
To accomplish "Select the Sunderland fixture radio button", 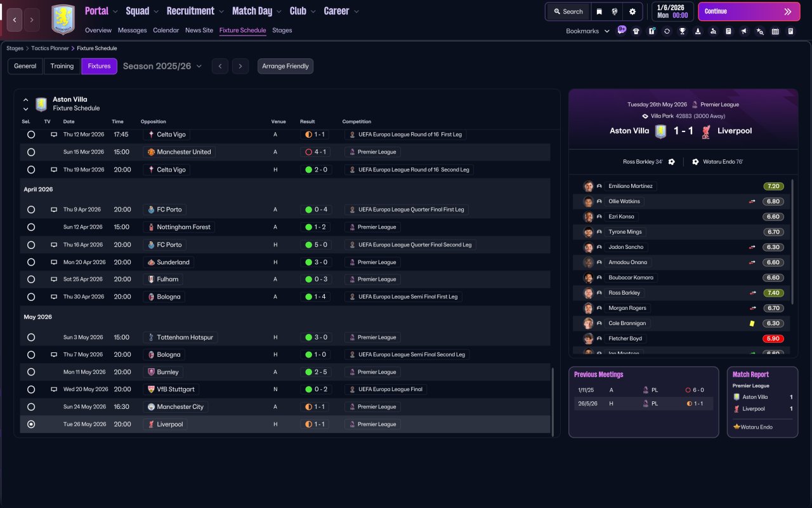I will (31, 262).
